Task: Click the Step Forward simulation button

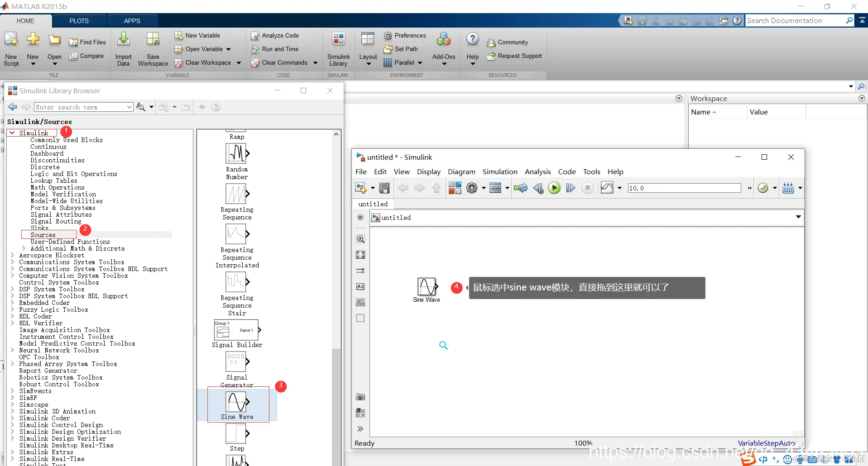Action: point(571,188)
